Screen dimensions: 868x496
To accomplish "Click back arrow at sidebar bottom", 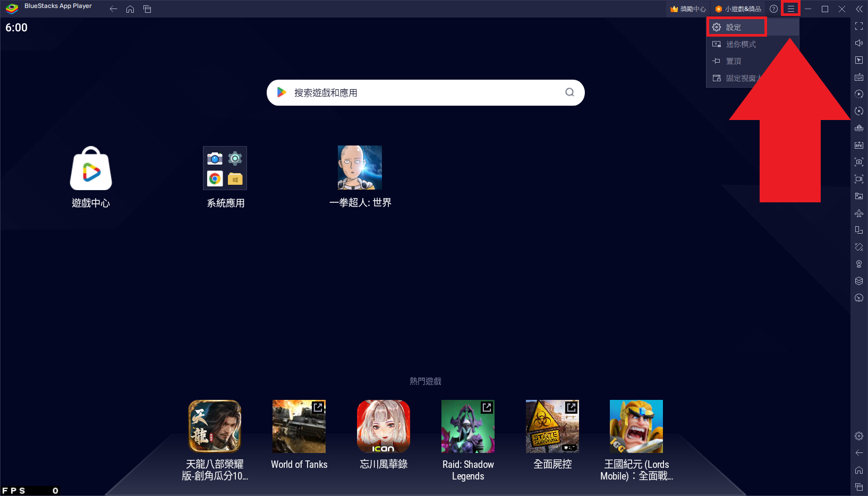I will (859, 453).
